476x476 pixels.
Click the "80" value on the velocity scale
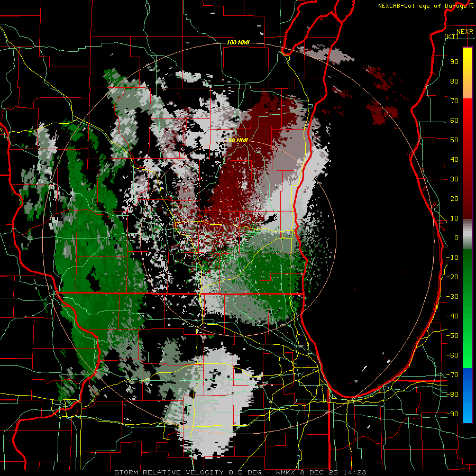click(x=454, y=81)
